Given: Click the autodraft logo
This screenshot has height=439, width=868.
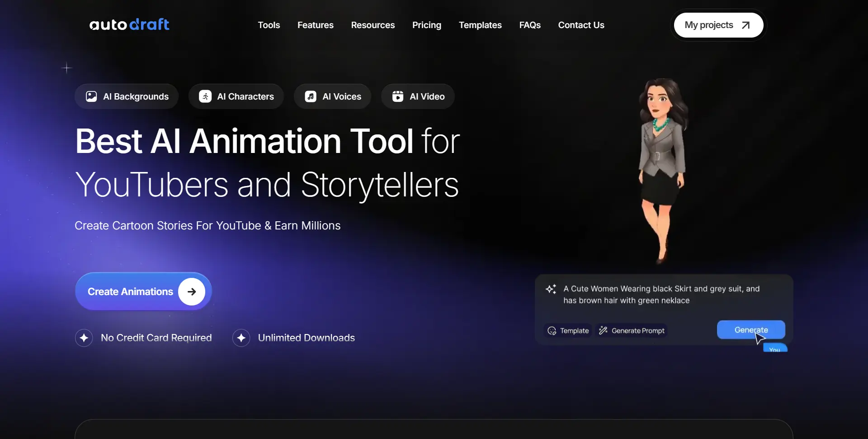Looking at the screenshot, I should (x=129, y=24).
